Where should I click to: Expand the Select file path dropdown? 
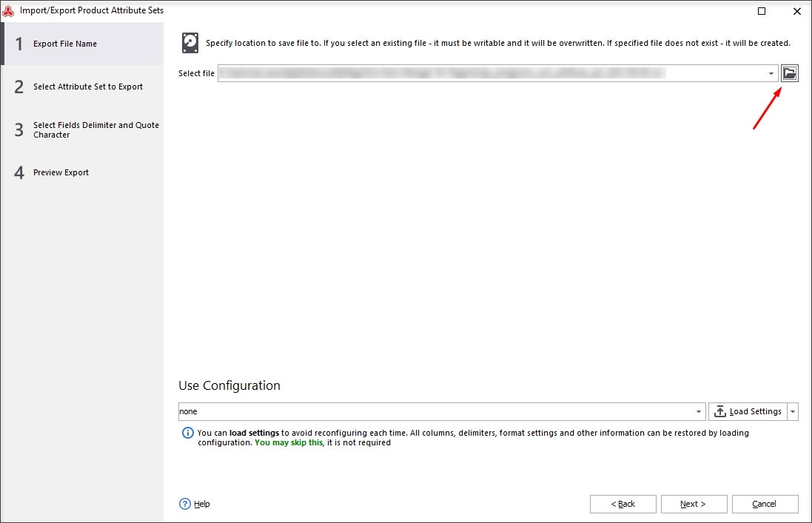(771, 73)
